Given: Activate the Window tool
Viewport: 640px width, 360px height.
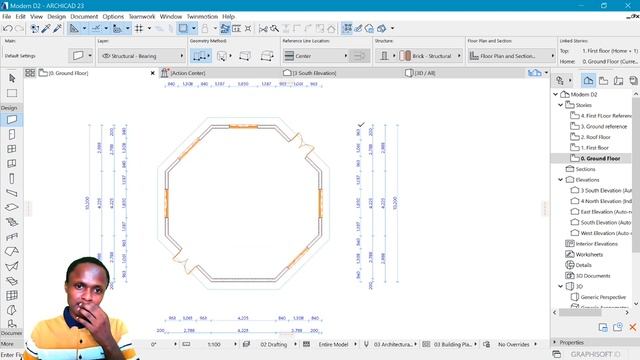Looking at the screenshot, I should pos(12,149).
